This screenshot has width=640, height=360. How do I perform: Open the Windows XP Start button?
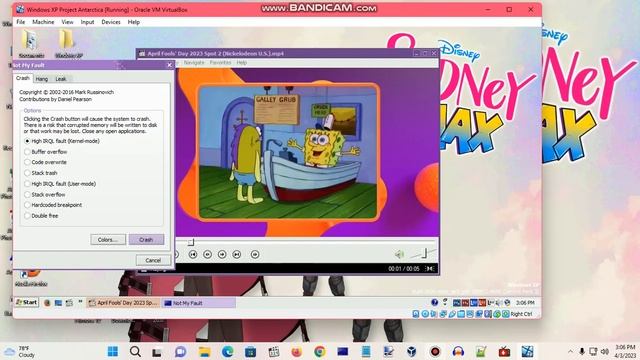point(27,302)
